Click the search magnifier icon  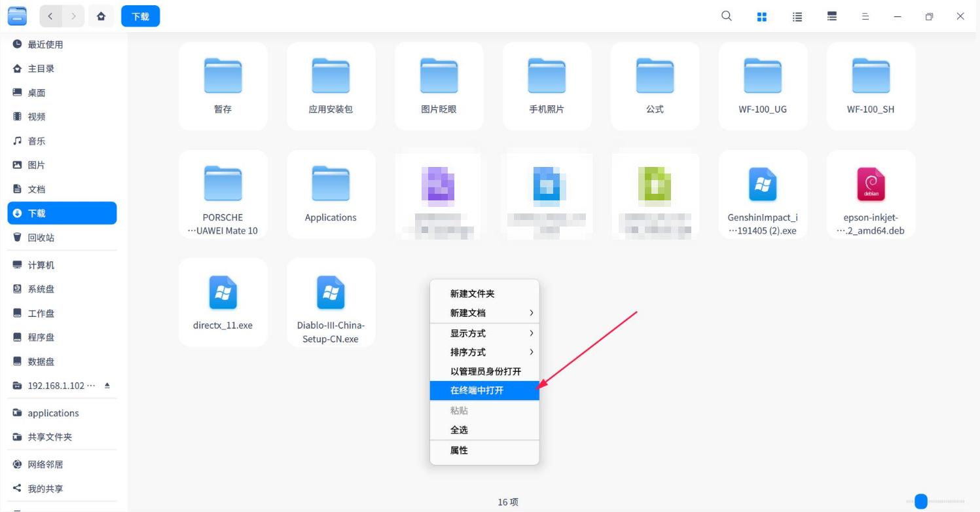point(726,16)
